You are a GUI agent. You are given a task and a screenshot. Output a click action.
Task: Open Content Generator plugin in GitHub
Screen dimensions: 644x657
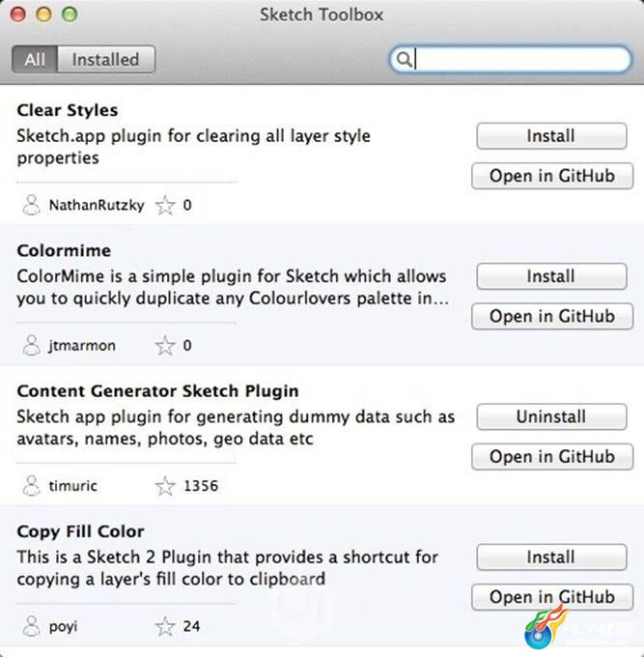point(552,456)
